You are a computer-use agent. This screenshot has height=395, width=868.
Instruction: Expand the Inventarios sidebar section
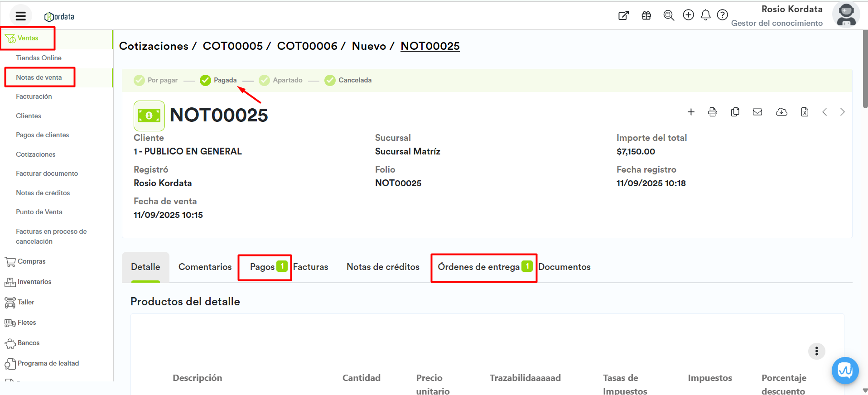point(34,282)
